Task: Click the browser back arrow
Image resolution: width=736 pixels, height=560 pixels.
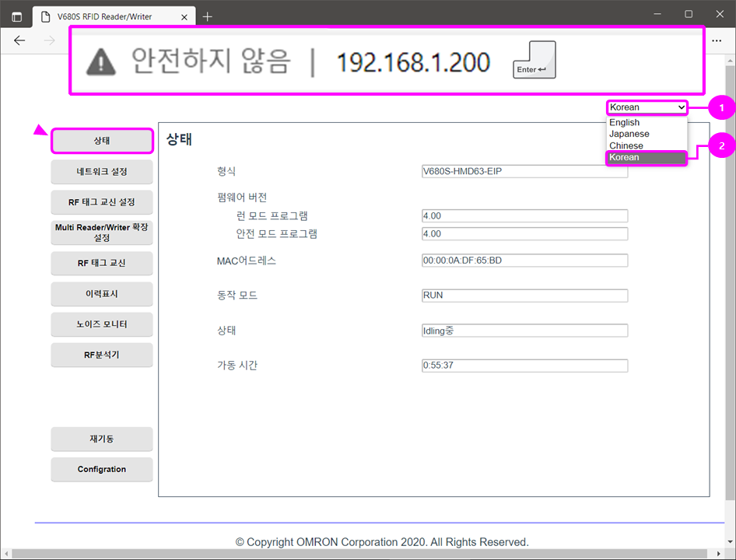Action: click(x=19, y=41)
